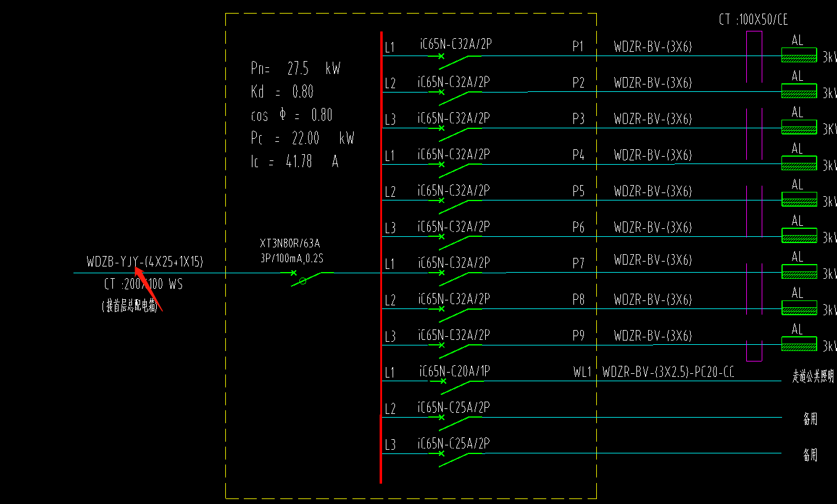Click the iC65N-C32A/2P text on circuit P9
This screenshot has width=837, height=504.
click(x=454, y=335)
